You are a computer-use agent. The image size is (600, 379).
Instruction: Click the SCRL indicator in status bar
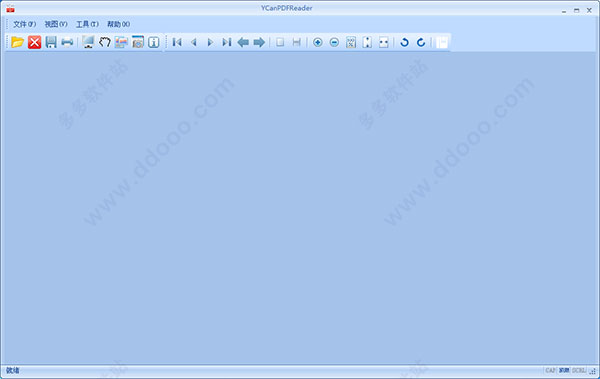pyautogui.click(x=579, y=370)
